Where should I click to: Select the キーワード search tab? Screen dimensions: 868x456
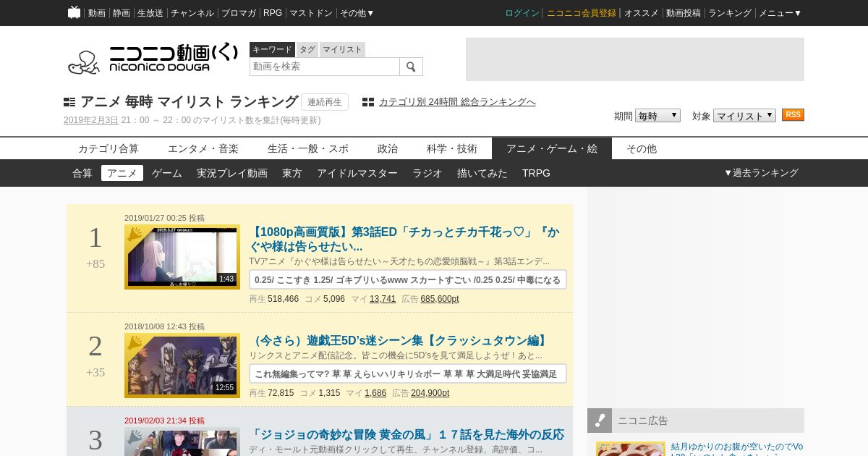[272, 49]
